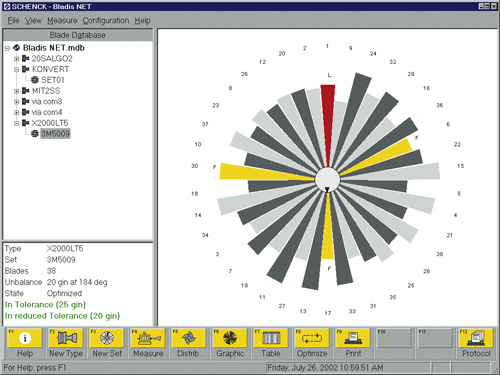Click the F2 New Type icon
Viewport: 500px width, 375px height.
coord(66,338)
